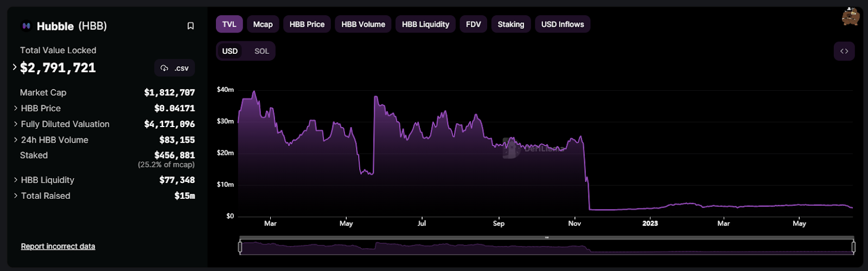Click the $10m y-axis label
This screenshot has height=271, width=868.
click(x=225, y=184)
